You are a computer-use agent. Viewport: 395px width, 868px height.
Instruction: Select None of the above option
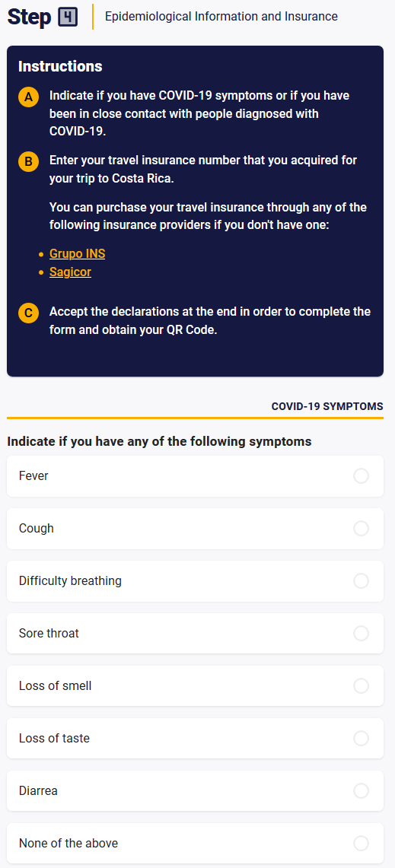tap(362, 844)
